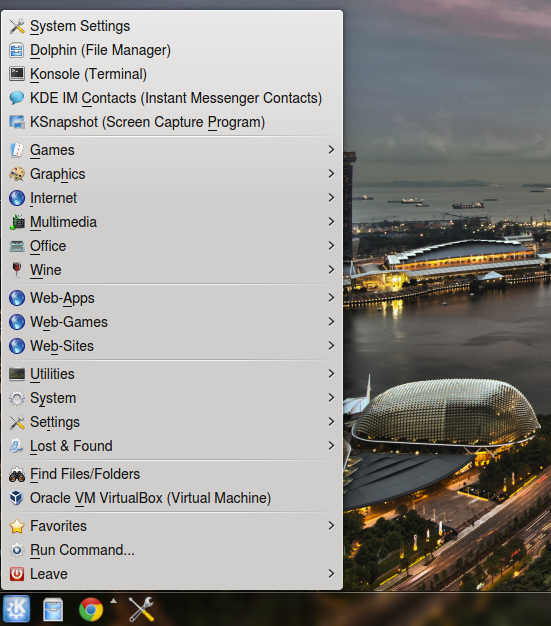The image size is (551, 626).
Task: Click the Office typewriter icon
Action: point(17,246)
